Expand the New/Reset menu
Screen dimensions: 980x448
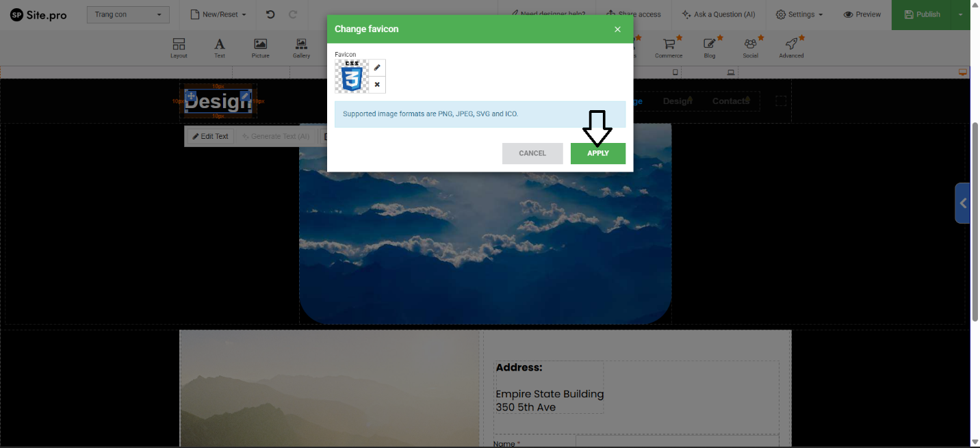pyautogui.click(x=218, y=14)
